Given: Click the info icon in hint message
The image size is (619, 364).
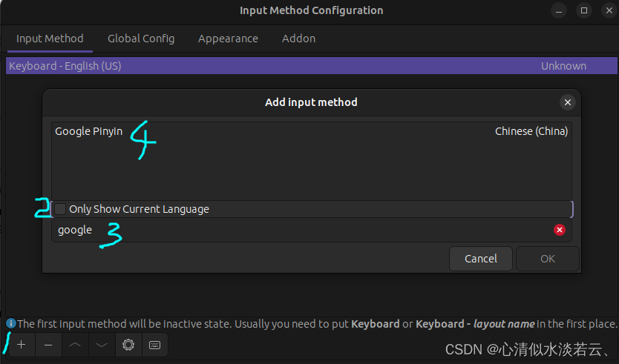Looking at the screenshot, I should (x=11, y=324).
